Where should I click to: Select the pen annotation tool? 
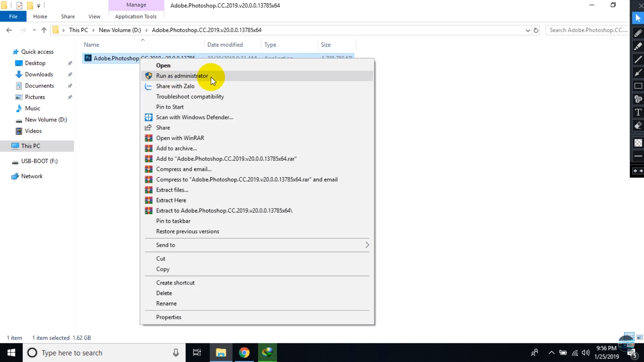[x=638, y=33]
